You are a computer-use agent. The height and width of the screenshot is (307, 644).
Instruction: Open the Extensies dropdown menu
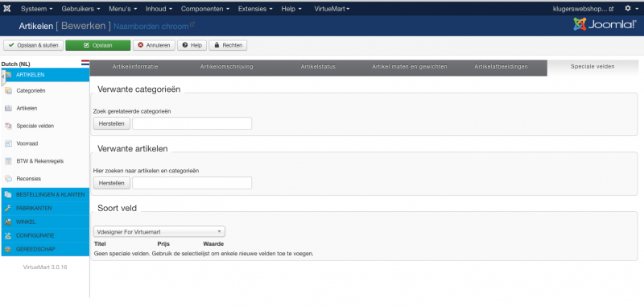pyautogui.click(x=255, y=9)
